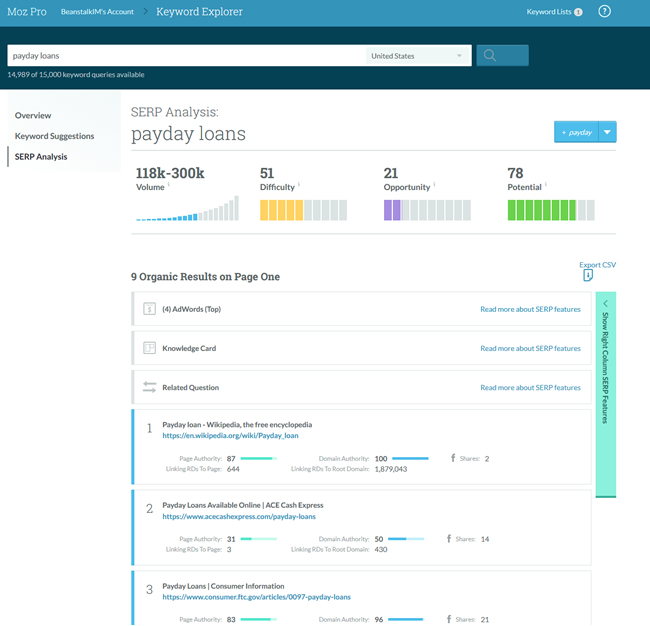Screen dimensions: 650x626
Task: Open the acecashexpress.com payday-loans URL
Action: pyautogui.click(x=239, y=516)
